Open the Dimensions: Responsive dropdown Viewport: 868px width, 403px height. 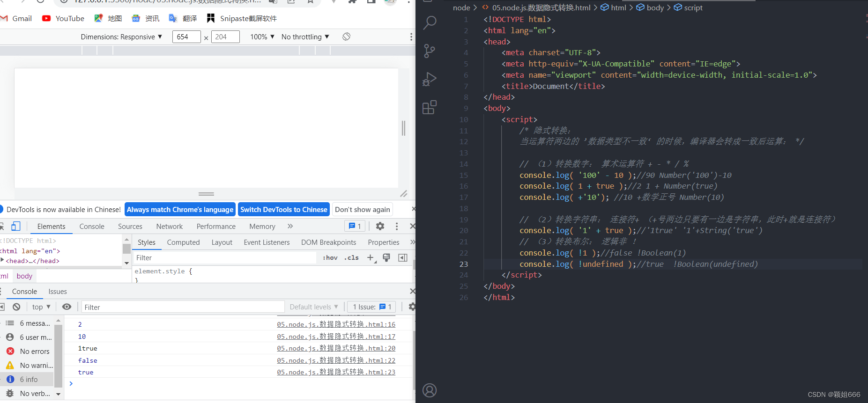pos(121,37)
